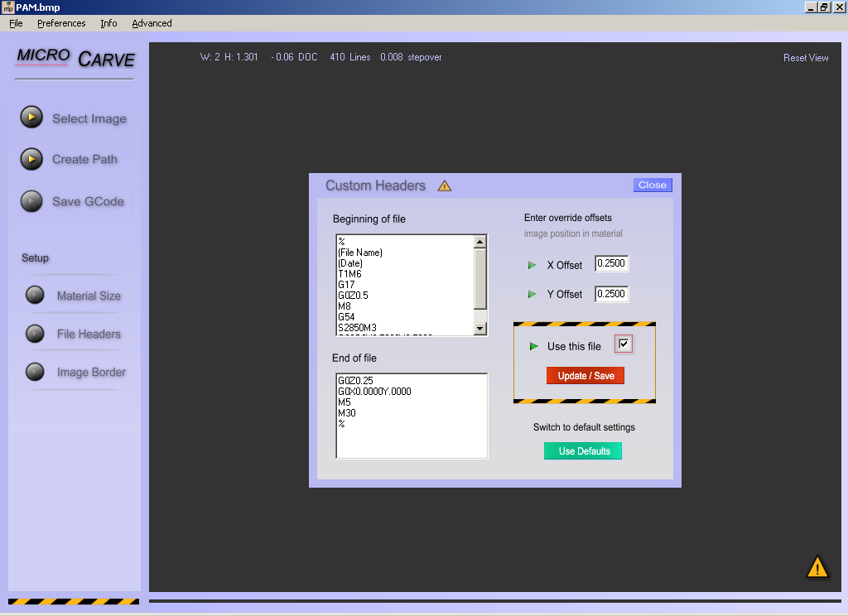Click the Use Defaults button
The image size is (848, 616).
click(584, 451)
